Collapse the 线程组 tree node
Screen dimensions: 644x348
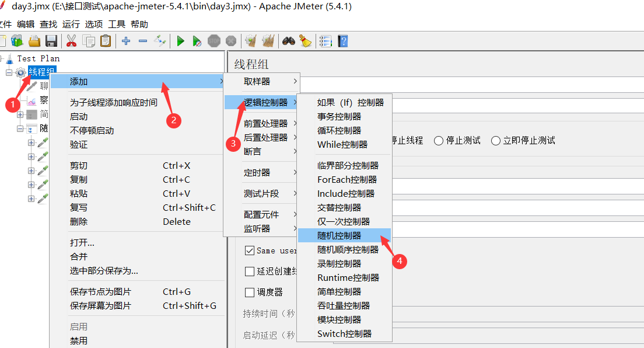click(9, 73)
